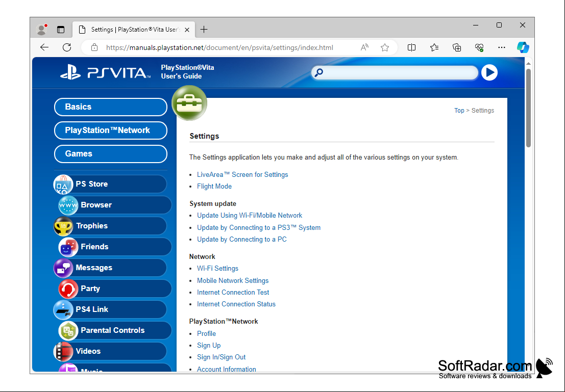This screenshot has width=565, height=392.
Task: Click the scrollbar up arrow
Action: coord(529,63)
